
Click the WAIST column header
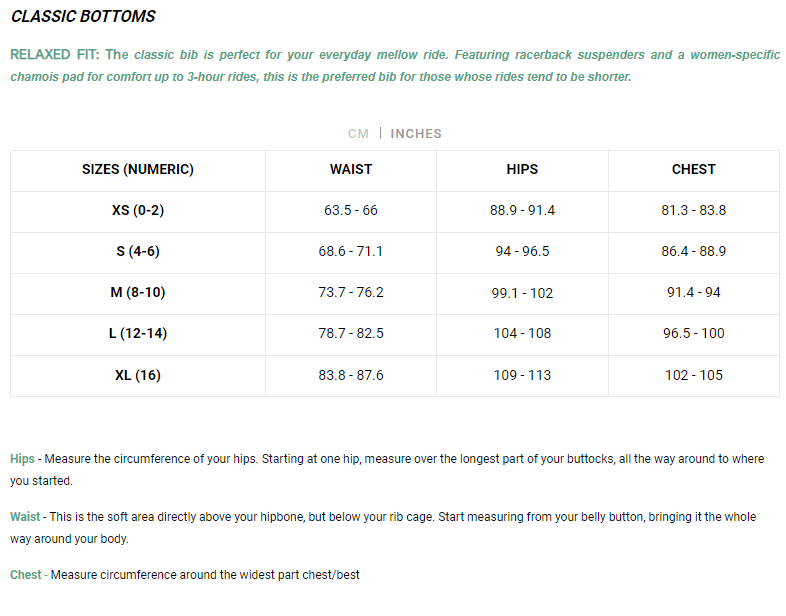click(x=351, y=170)
